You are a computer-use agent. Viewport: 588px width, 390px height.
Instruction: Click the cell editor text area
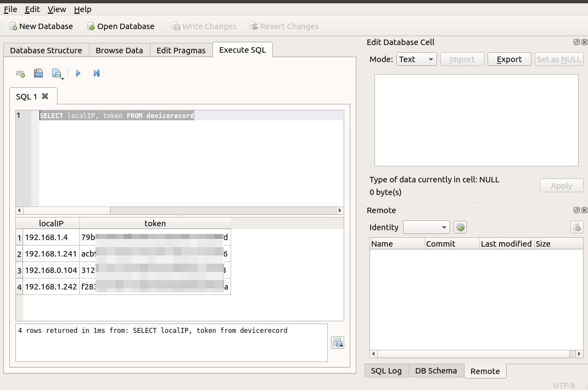tap(476, 120)
